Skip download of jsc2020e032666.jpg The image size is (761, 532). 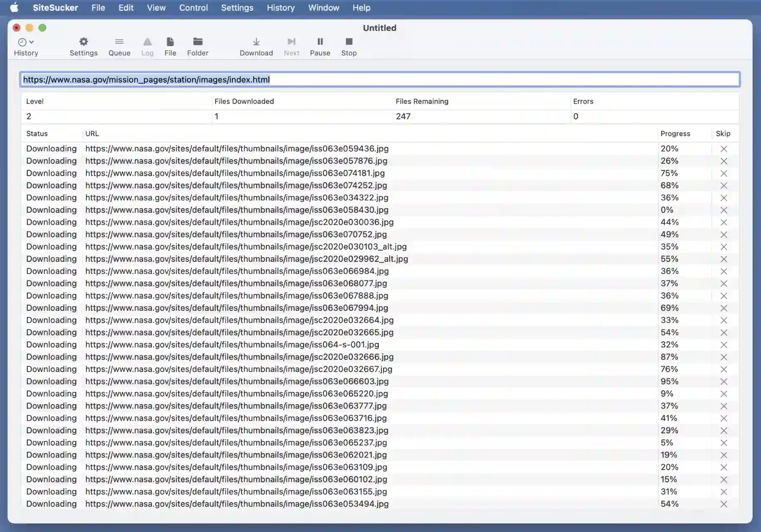coord(724,357)
